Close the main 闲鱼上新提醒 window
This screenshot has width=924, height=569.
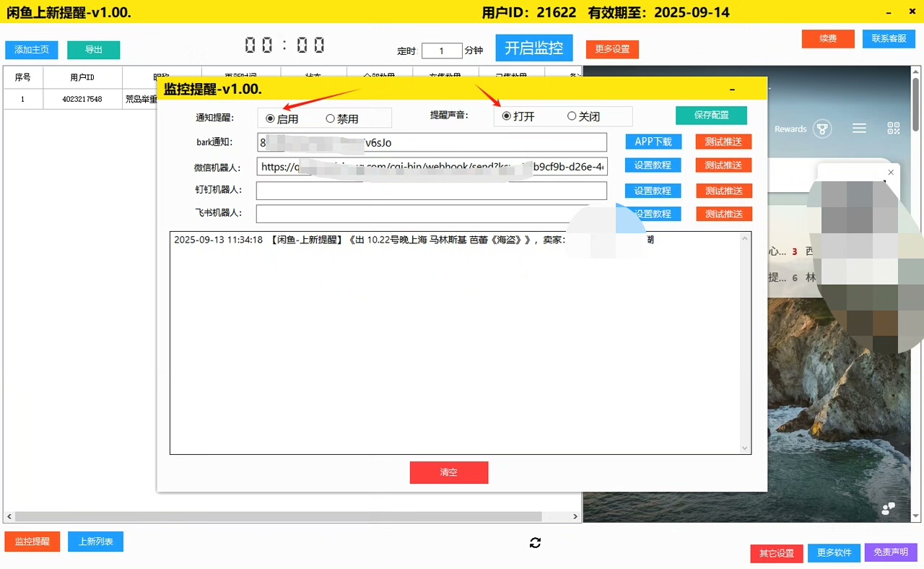pos(911,12)
